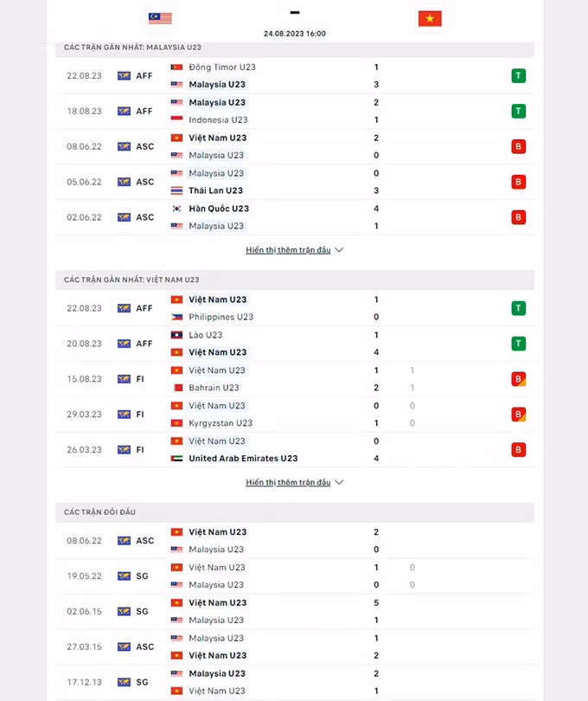Click the Vietnam flag in the header
This screenshot has width=588, height=701.
coord(430,18)
